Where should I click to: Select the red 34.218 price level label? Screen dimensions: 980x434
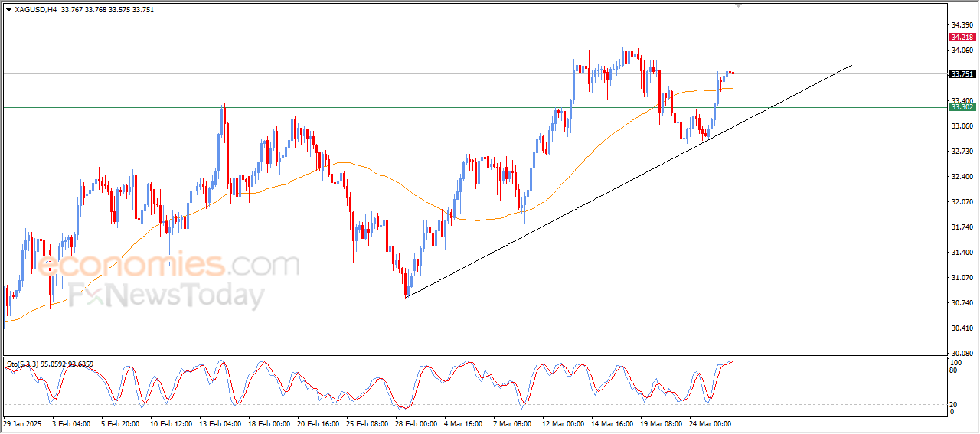[x=962, y=37]
